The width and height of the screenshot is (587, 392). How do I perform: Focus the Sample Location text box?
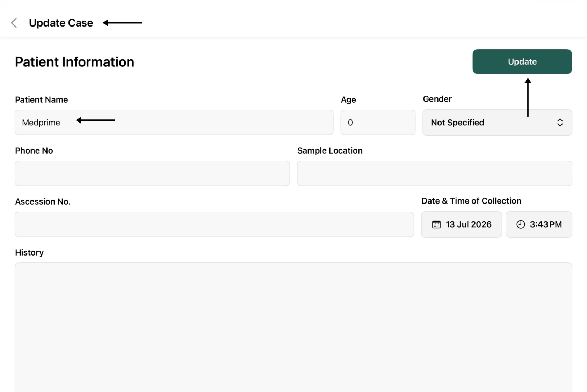click(x=434, y=173)
